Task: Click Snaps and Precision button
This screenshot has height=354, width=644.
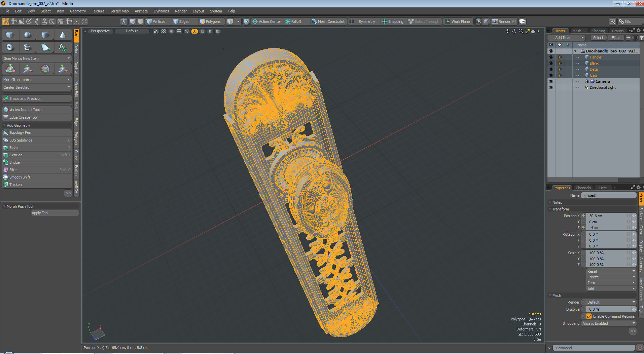Action: point(37,99)
